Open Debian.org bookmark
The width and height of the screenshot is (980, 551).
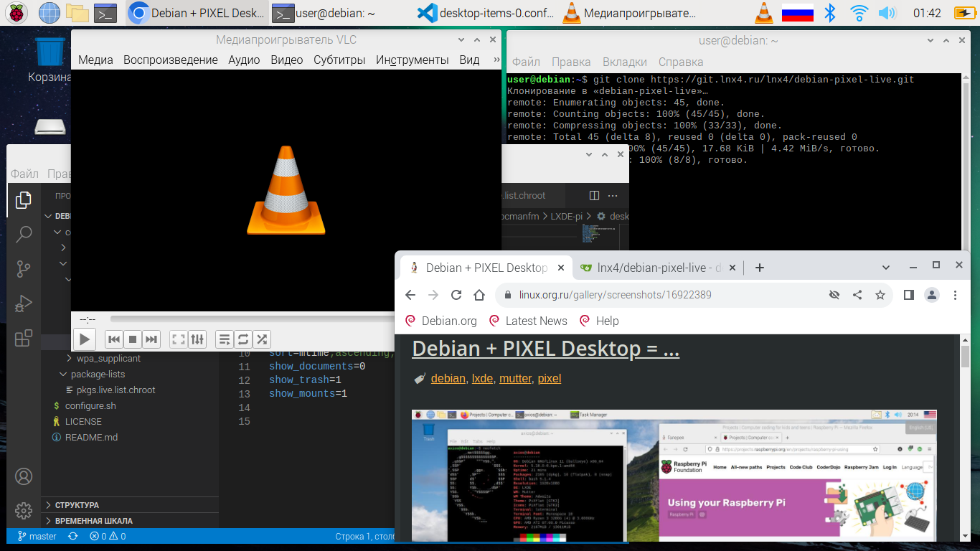pos(441,321)
